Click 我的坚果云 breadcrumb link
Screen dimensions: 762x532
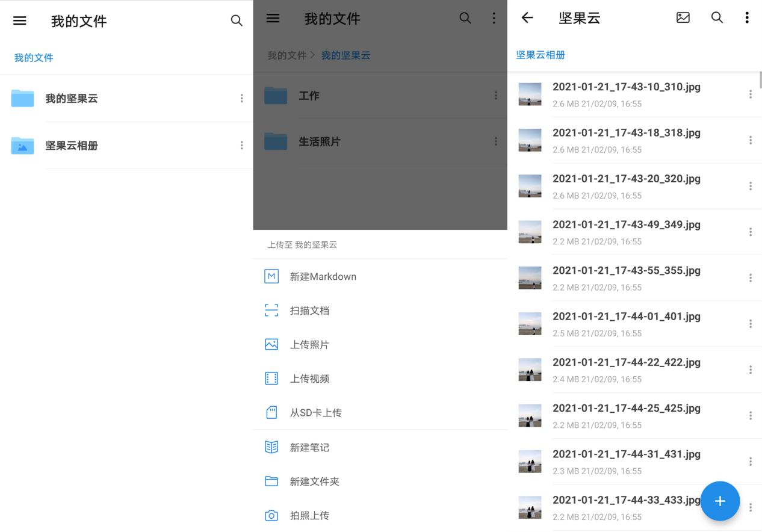click(345, 55)
